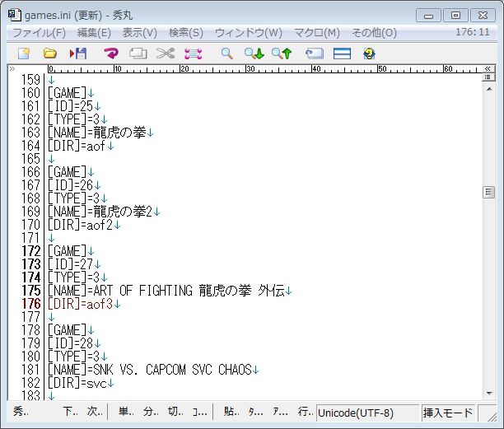Open a file using the folder icon

(49, 54)
